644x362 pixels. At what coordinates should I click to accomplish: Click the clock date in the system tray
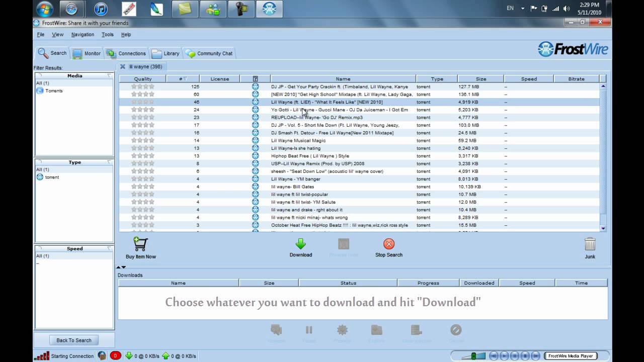click(590, 9)
